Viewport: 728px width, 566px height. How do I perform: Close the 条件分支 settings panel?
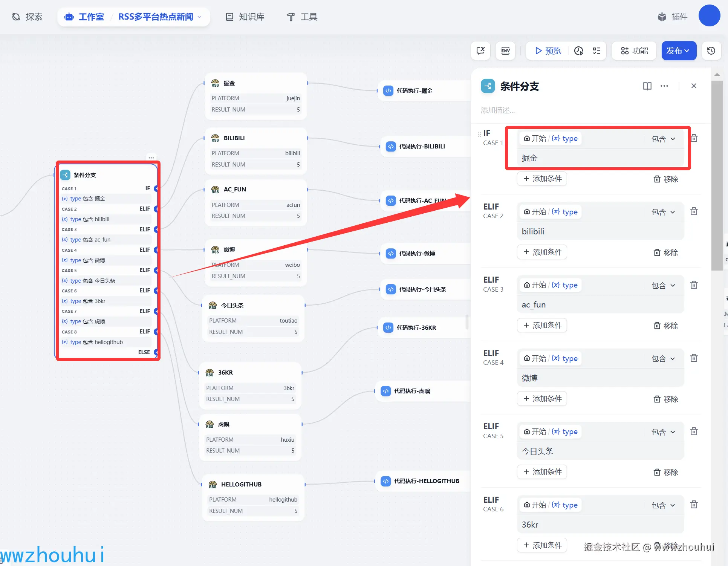694,86
